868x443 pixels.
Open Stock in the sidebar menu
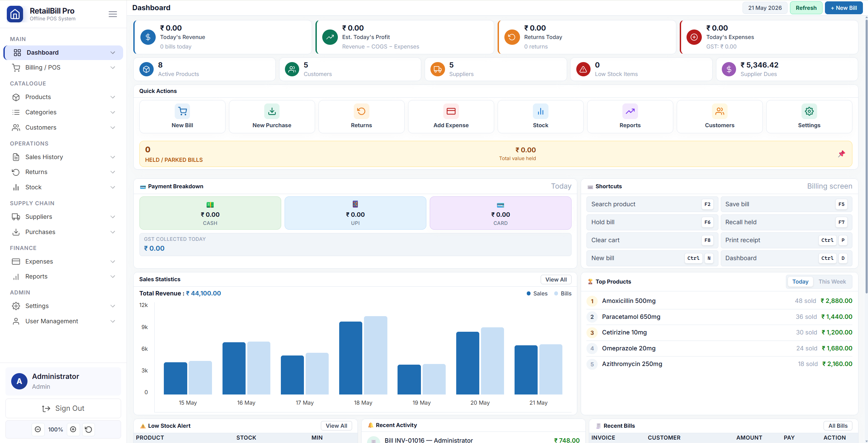pos(63,187)
